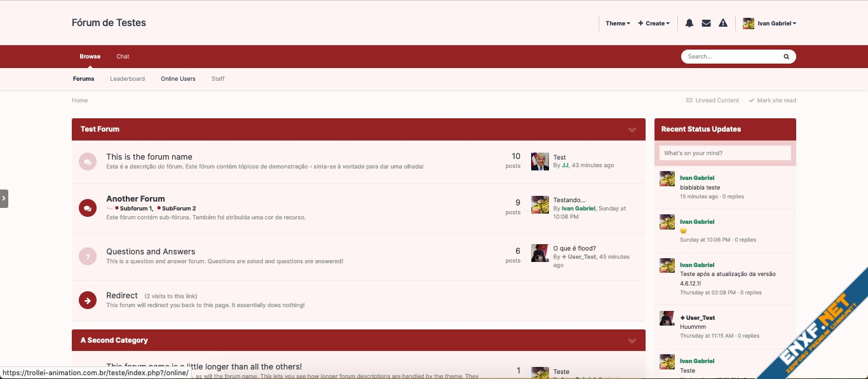Viewport: 868px width, 379px height.
Task: Switch to the Chat tab
Action: tap(123, 57)
